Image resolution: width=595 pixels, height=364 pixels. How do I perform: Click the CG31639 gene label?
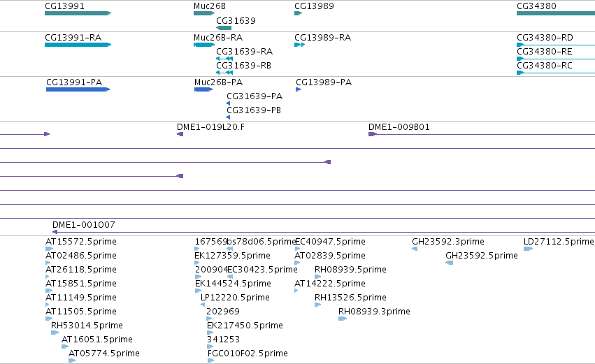coord(236,20)
